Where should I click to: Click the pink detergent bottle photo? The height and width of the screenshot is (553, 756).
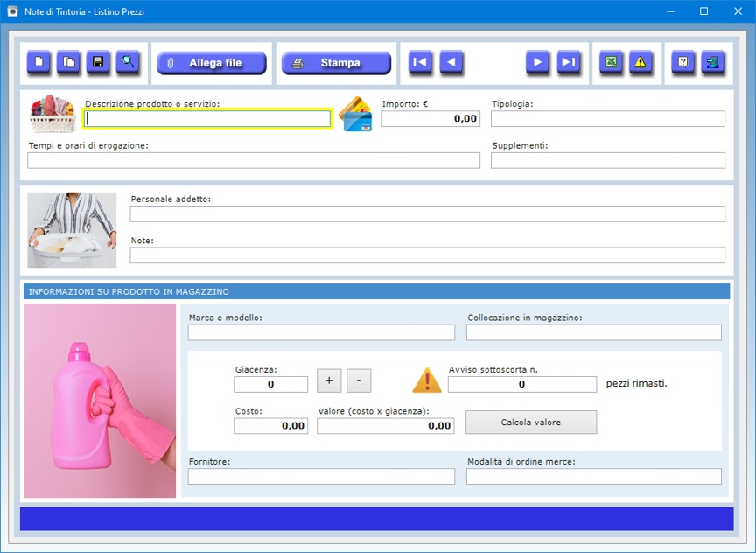coord(101,401)
